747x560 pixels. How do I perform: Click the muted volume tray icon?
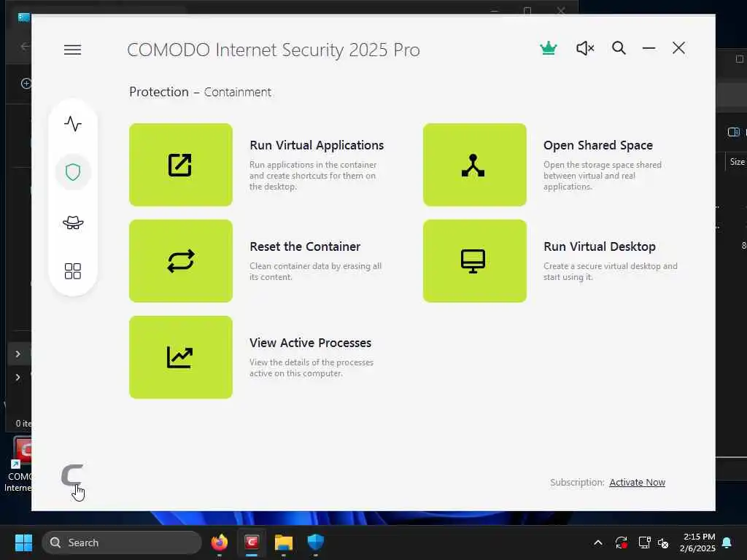[663, 542]
